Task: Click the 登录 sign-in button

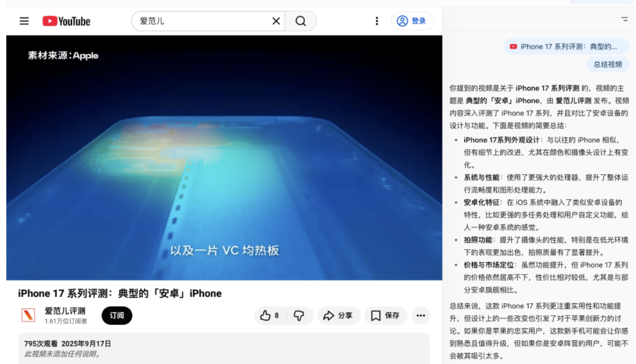Action: [412, 21]
